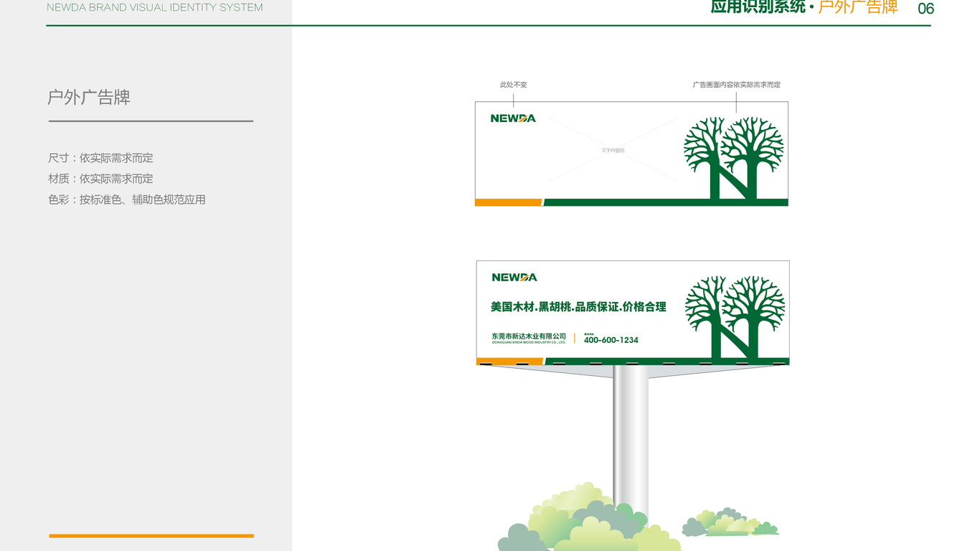Click the phone number '400-600-1234'
The image size is (980, 551).
point(611,340)
